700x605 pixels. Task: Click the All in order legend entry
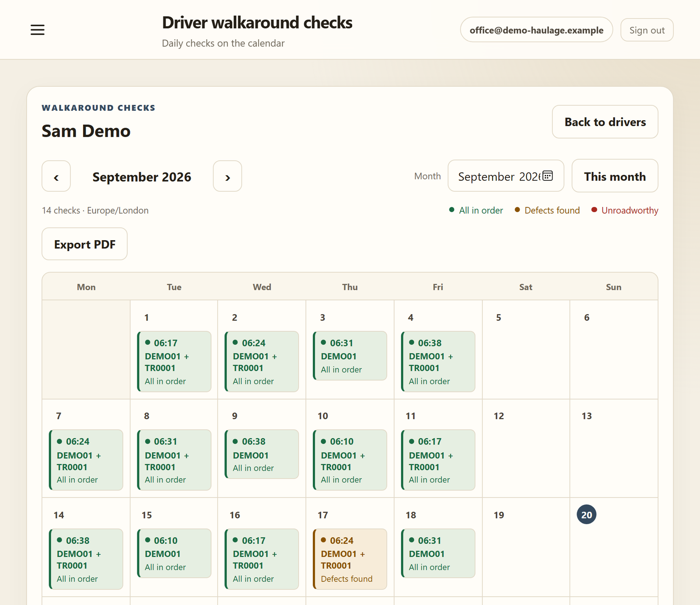point(476,210)
